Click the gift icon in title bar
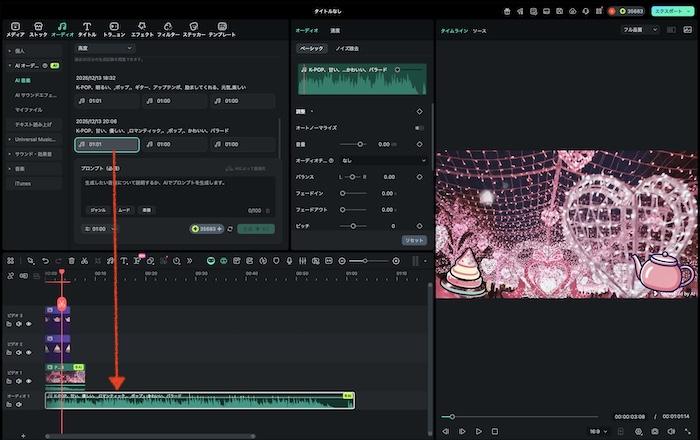This screenshot has width=700, height=440. coord(507,12)
